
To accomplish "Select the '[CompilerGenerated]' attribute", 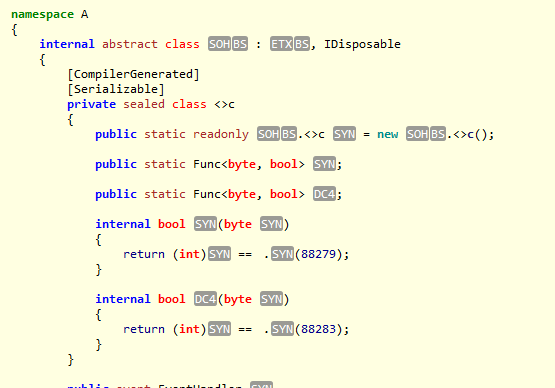I will point(133,74).
